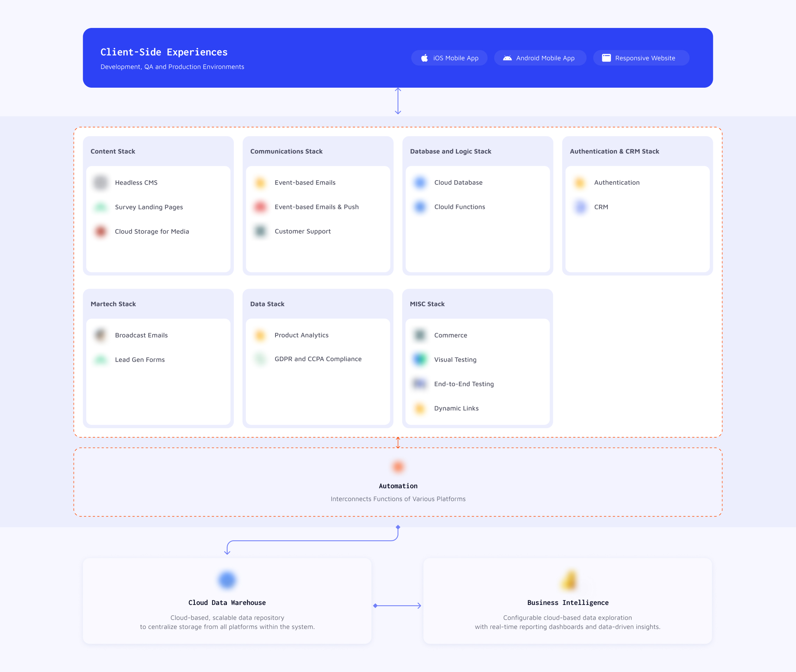
Task: Click the Responsive Website icon
Action: click(x=605, y=57)
